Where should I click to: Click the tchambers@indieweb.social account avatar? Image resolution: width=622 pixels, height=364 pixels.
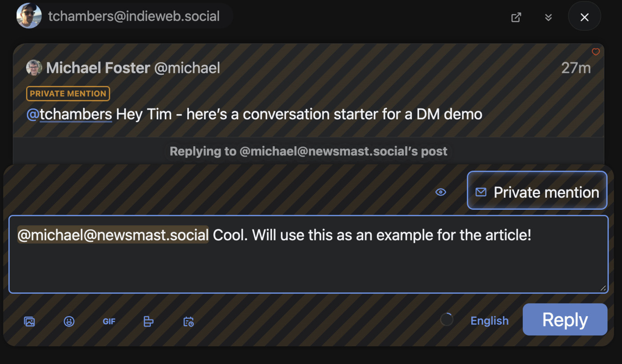tap(29, 16)
